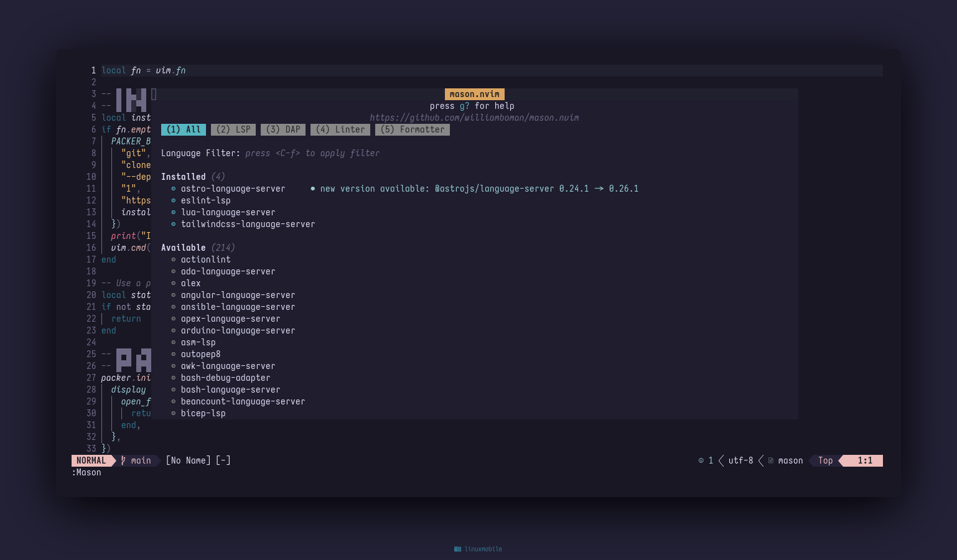Select bash-debug-adapter package
The height and width of the screenshot is (560, 957).
point(225,378)
